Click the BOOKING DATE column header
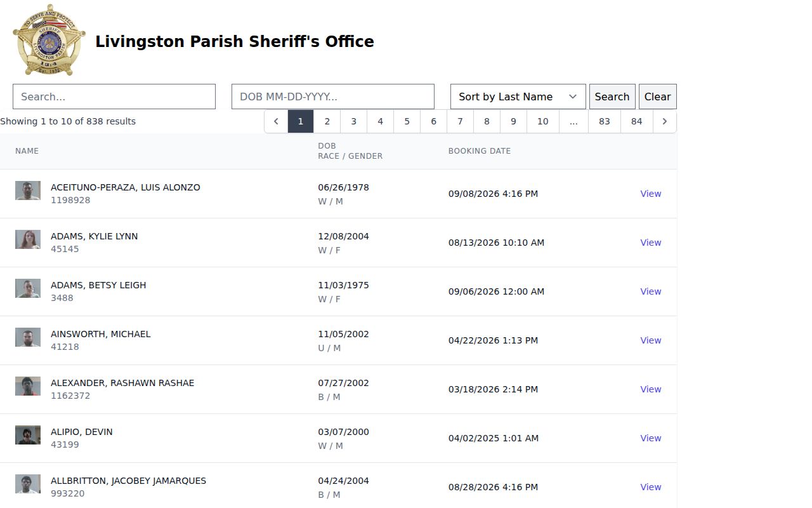Image resolution: width=812 pixels, height=508 pixels. point(480,151)
